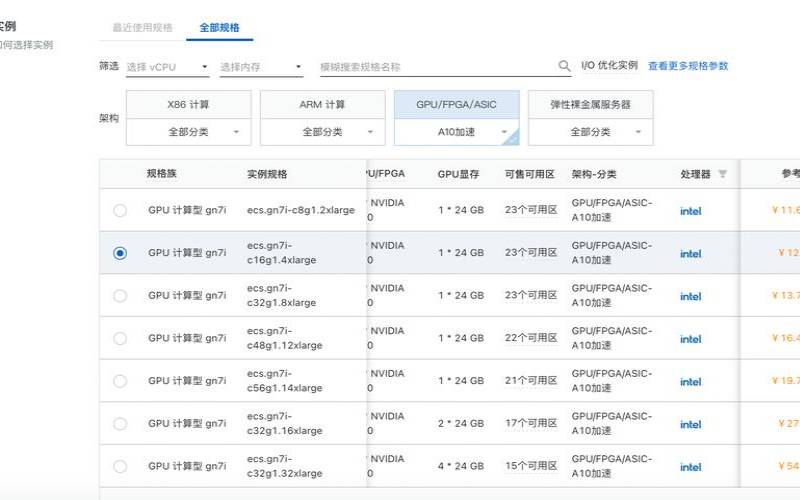Click the search magnifier icon
The image size is (800, 500).
[x=564, y=66]
